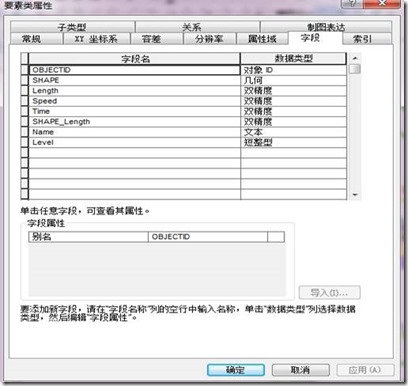Screen dimensions: 408x386
Task: Click the field table scrollbar thumb
Action: 355,69
